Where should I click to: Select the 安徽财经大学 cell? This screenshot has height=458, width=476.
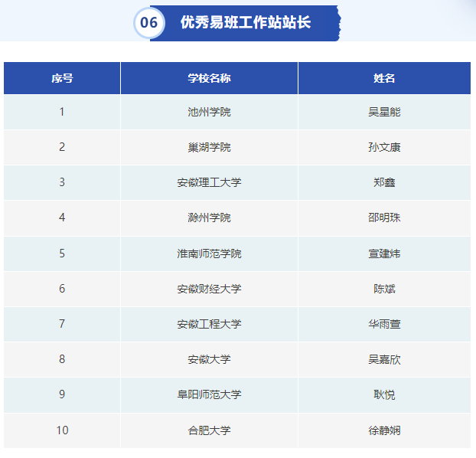coord(209,289)
